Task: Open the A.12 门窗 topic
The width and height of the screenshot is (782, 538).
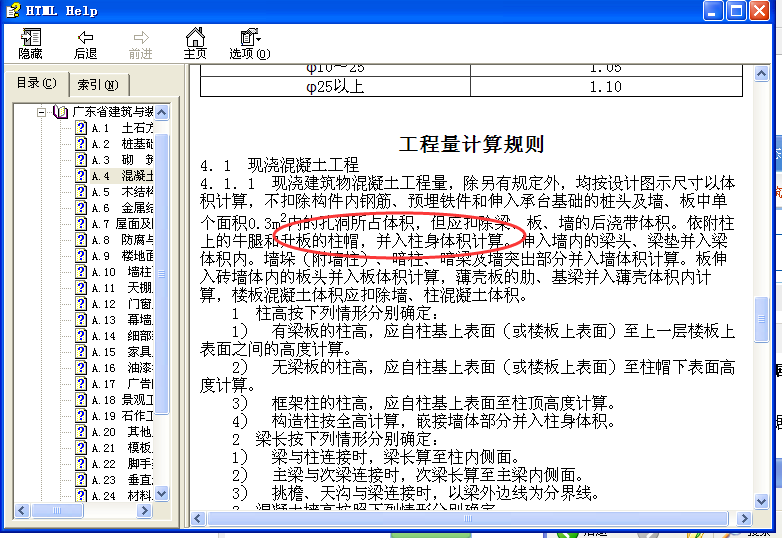Action: coord(122,304)
